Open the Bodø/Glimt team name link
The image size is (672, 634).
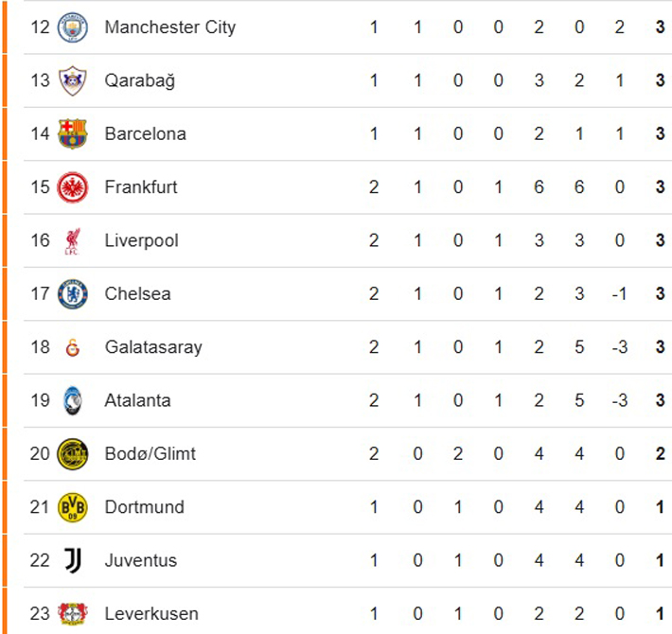tap(150, 454)
